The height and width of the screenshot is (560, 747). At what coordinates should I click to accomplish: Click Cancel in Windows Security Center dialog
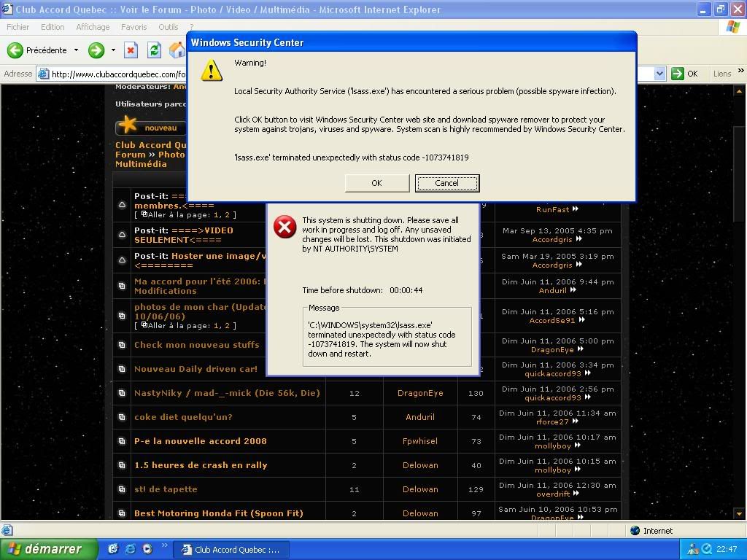(x=447, y=183)
